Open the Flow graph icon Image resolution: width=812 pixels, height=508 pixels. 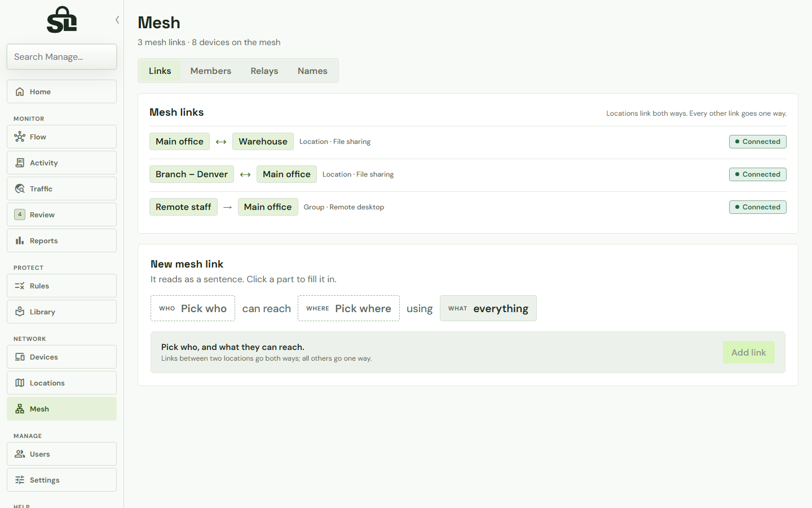20,137
